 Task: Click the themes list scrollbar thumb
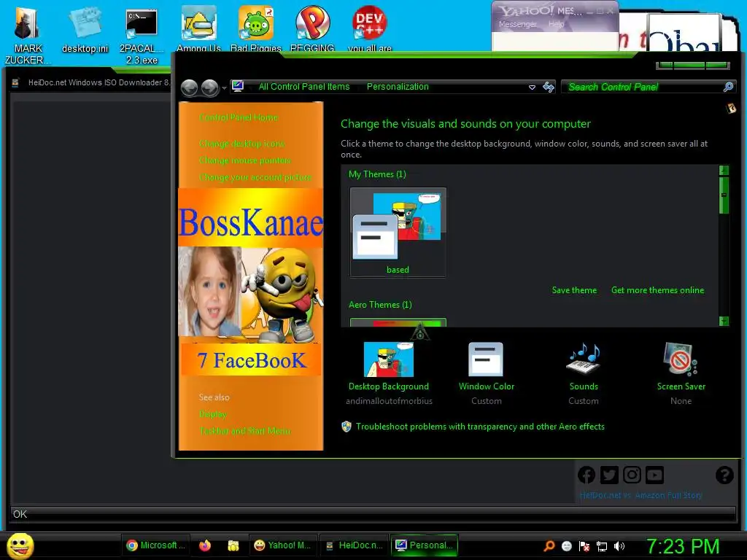click(724, 195)
